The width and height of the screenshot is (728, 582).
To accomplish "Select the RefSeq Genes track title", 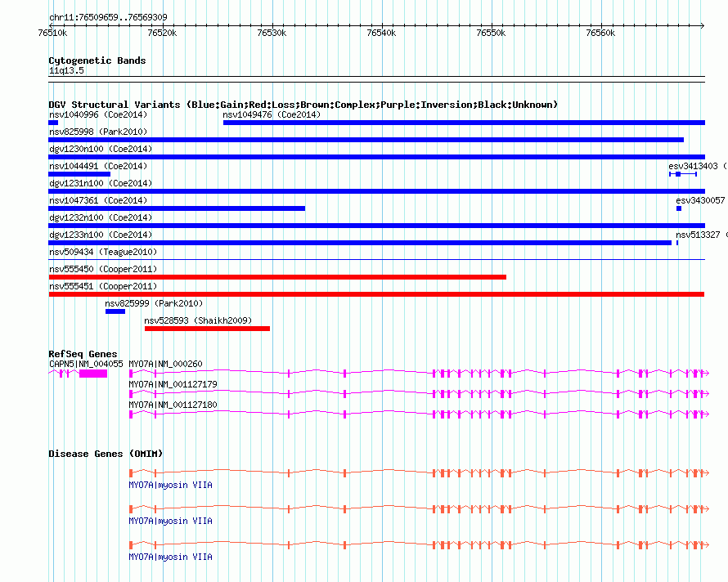I will click(x=83, y=354).
